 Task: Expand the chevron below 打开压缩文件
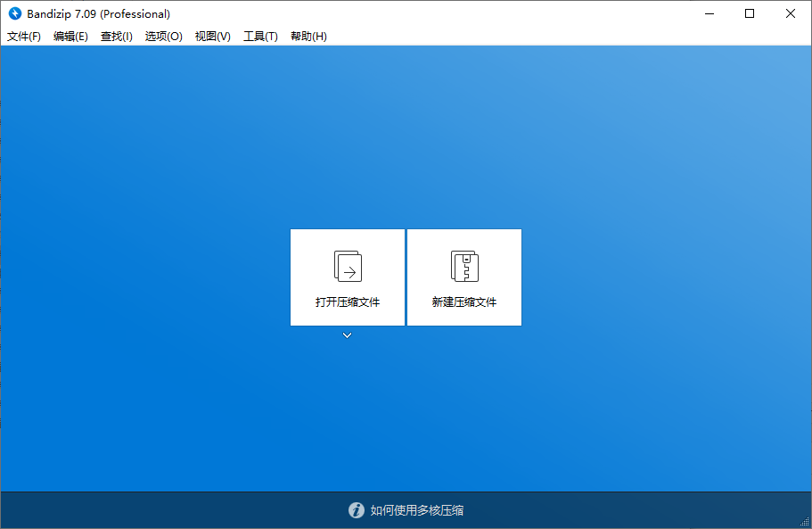[348, 335]
